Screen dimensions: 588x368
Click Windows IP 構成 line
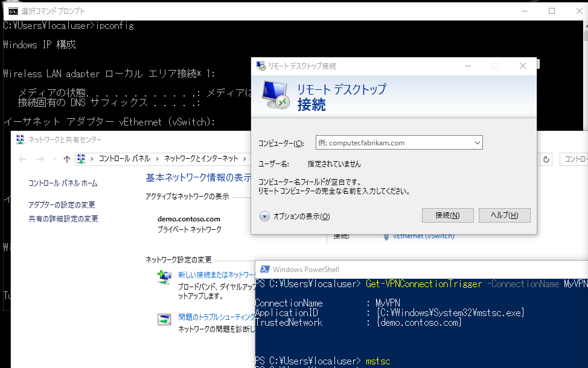[39, 45]
